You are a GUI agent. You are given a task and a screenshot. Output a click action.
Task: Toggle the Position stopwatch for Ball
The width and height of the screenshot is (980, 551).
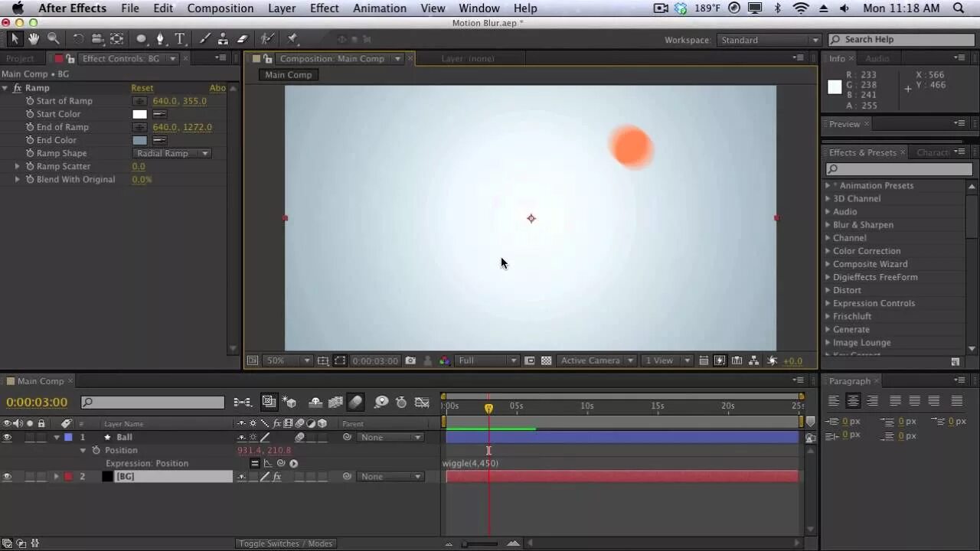(x=96, y=451)
